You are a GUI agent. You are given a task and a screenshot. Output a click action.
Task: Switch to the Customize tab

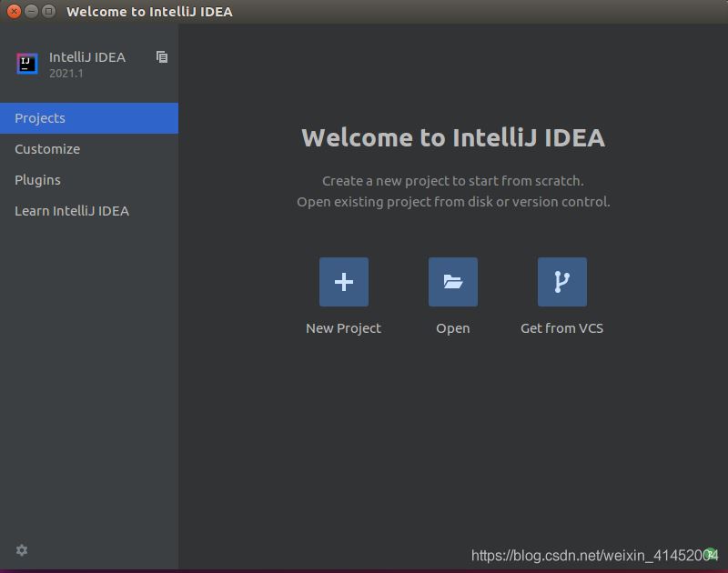[47, 149]
